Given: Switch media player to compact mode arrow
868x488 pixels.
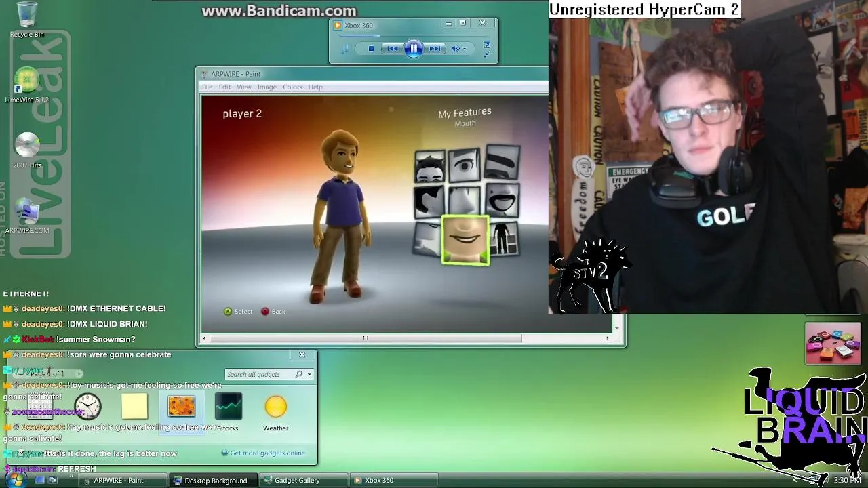Looking at the screenshot, I should click(486, 54).
